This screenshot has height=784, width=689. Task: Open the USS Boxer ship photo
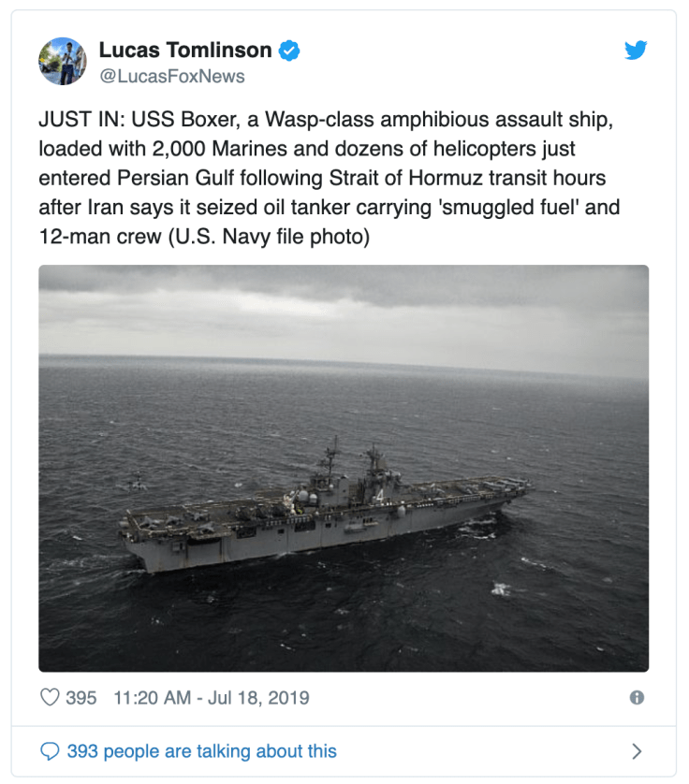[x=344, y=468]
